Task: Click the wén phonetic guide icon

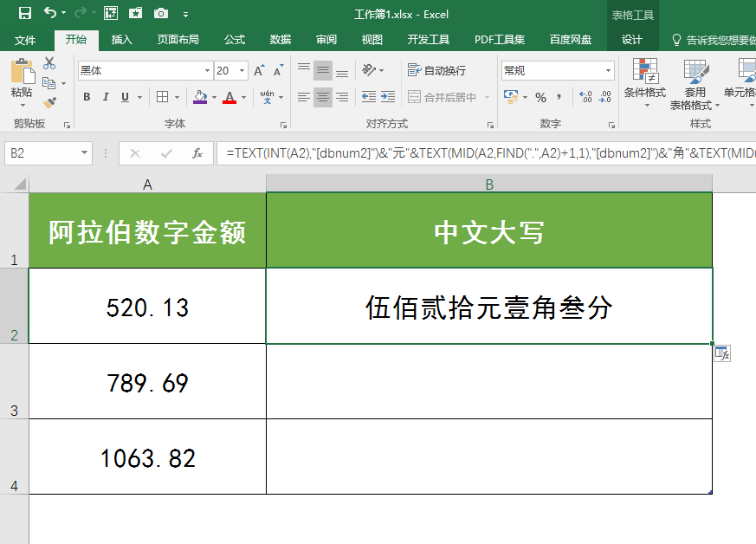Action: (x=267, y=97)
